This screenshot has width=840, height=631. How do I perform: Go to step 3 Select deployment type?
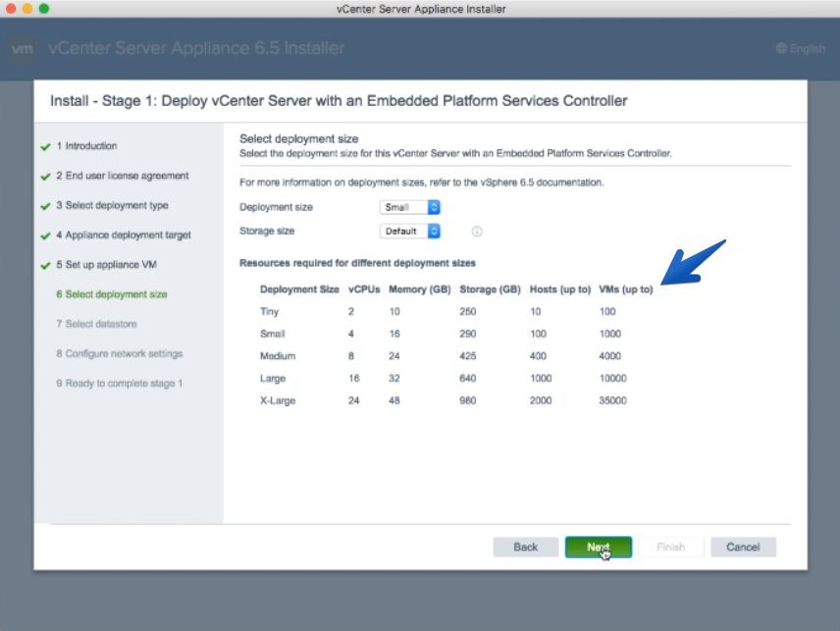pos(112,205)
